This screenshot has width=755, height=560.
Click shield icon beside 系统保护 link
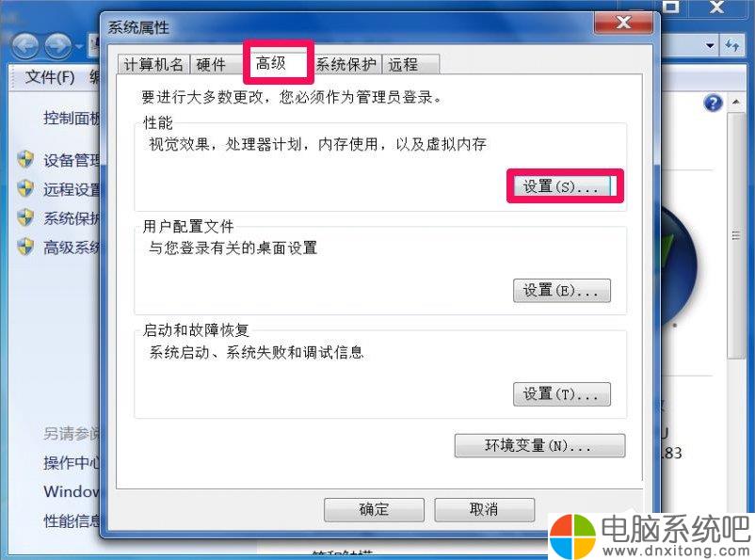tap(25, 217)
